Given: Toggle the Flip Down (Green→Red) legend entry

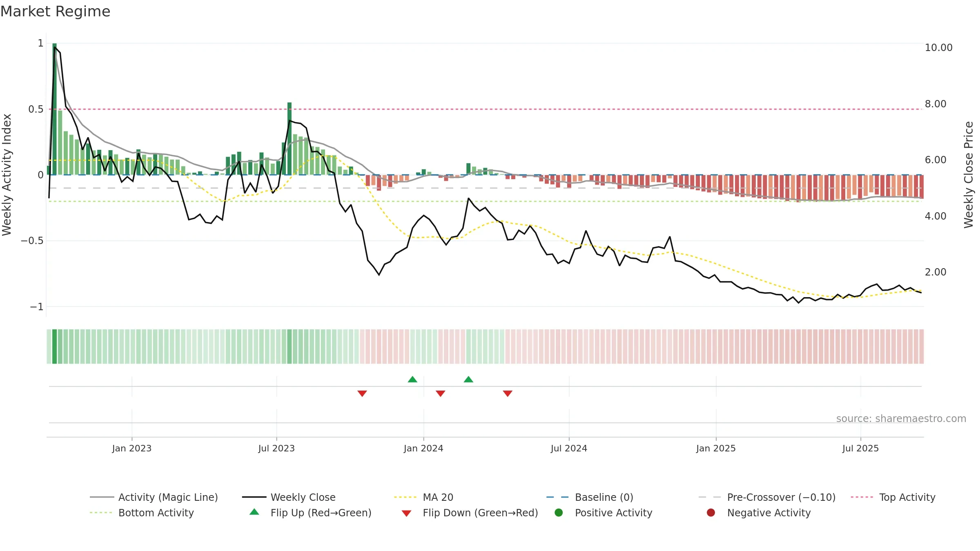Looking at the screenshot, I should coord(470,513).
